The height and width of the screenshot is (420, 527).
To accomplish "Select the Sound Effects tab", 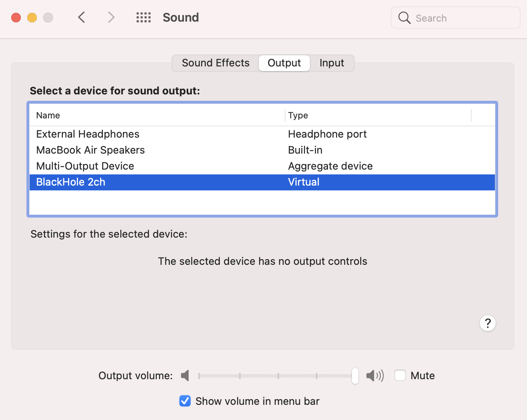I will 215,63.
